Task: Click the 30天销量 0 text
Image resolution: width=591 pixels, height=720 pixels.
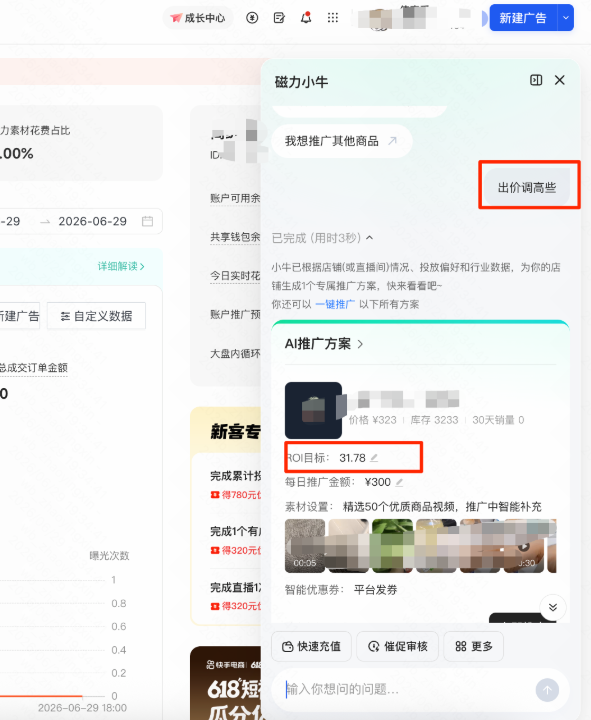Action: pos(498,420)
